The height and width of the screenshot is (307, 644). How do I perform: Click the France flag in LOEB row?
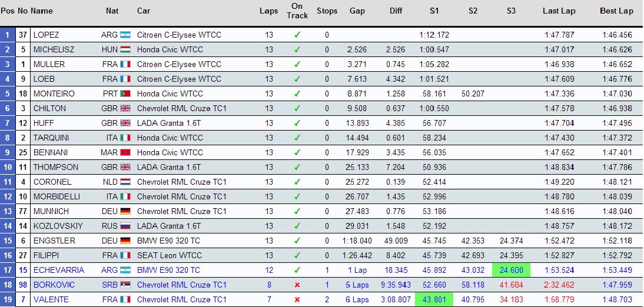pyautogui.click(x=125, y=79)
